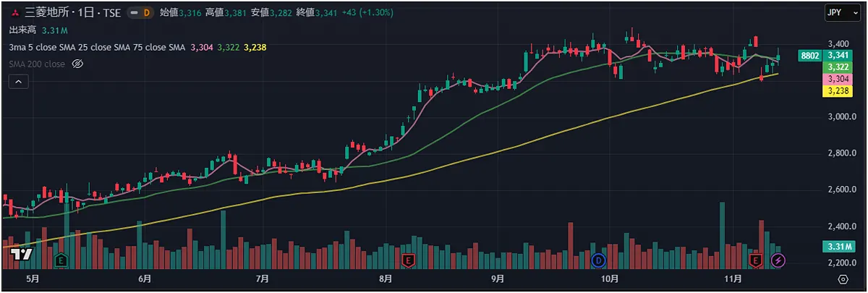Select the 出来高 volume indicator label

click(x=23, y=30)
